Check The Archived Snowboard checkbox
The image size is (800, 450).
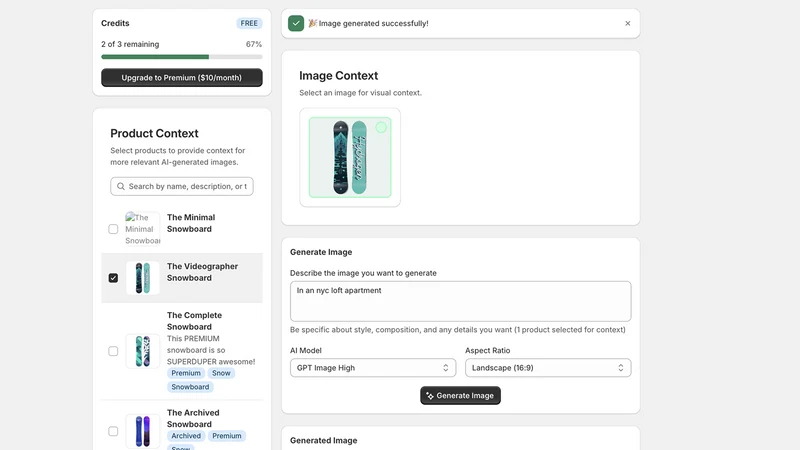113,431
